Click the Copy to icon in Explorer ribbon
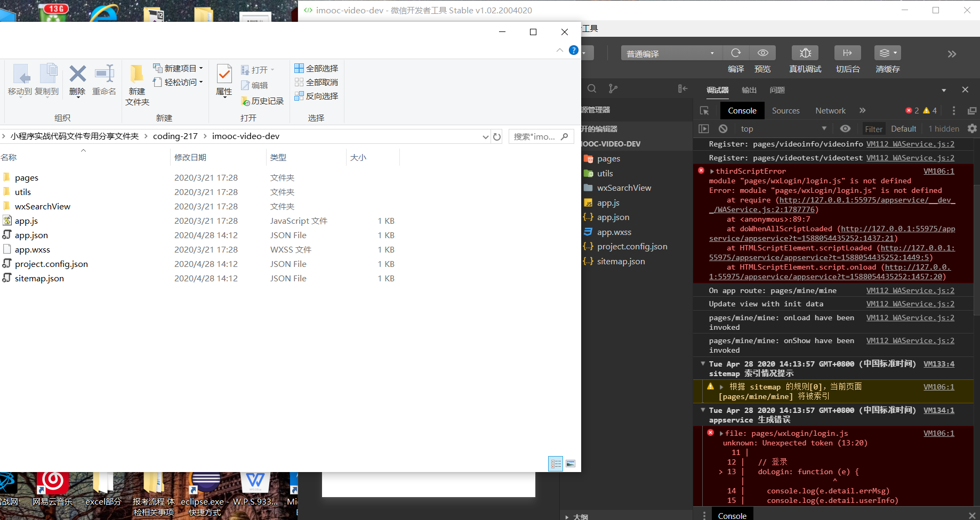The height and width of the screenshot is (520, 980). coord(47,74)
